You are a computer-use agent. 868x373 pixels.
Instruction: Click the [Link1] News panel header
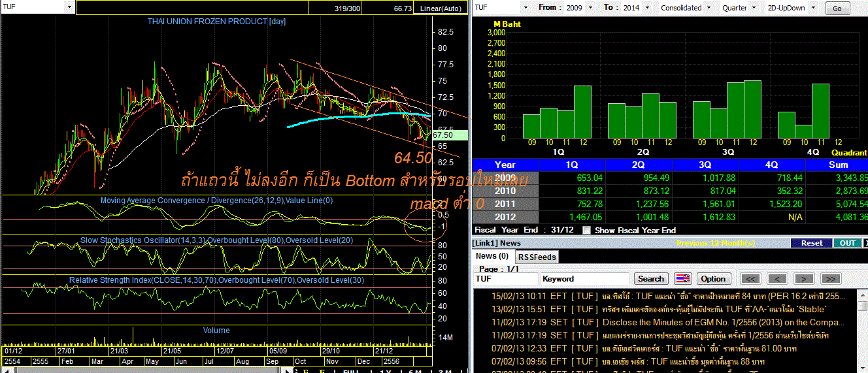pos(497,243)
